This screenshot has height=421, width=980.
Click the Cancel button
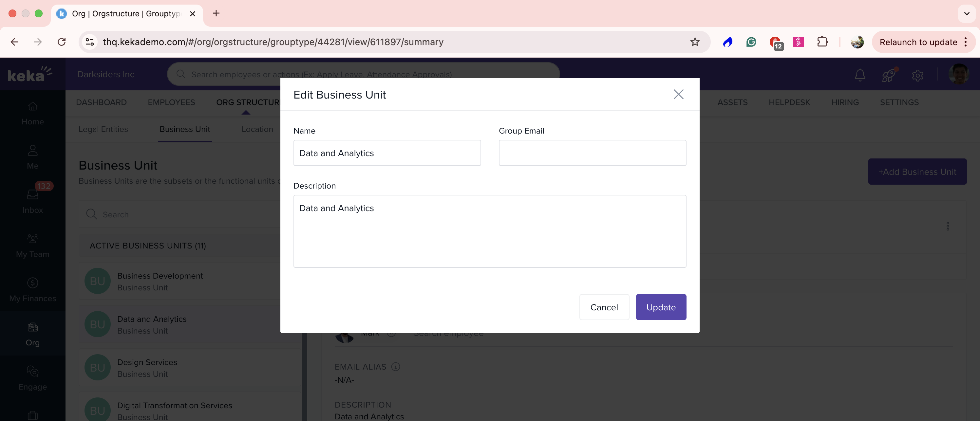[x=604, y=307]
